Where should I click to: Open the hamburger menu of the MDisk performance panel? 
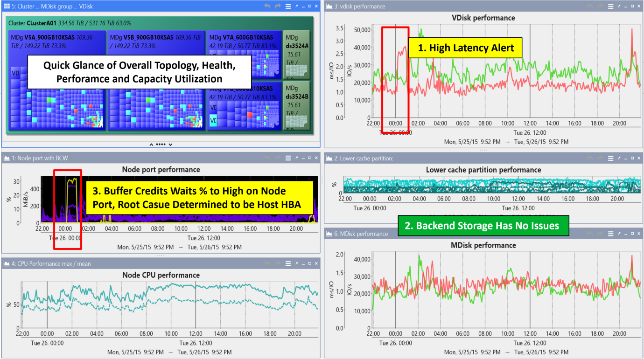[x=611, y=234]
